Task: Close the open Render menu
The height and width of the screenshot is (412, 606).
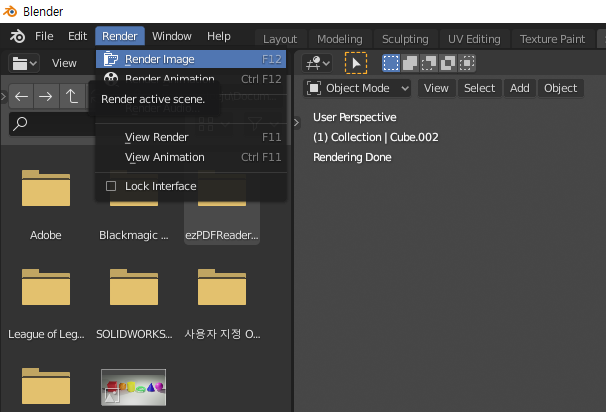Action: [x=120, y=36]
